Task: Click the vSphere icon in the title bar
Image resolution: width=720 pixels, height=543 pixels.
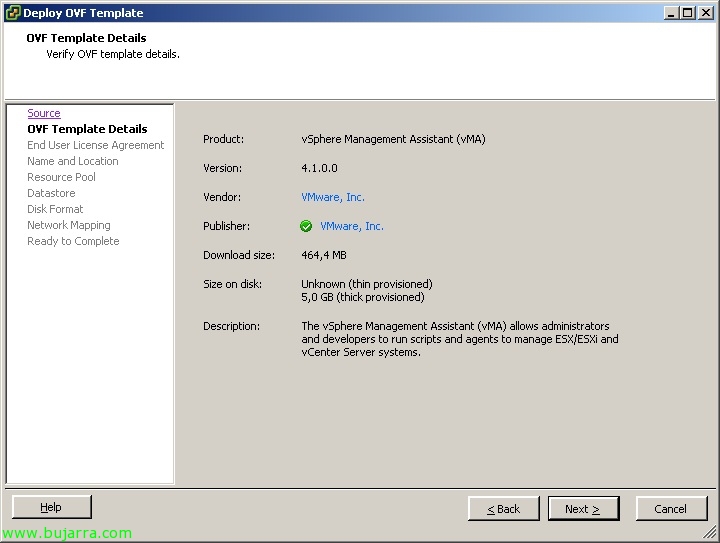Action: click(x=12, y=13)
